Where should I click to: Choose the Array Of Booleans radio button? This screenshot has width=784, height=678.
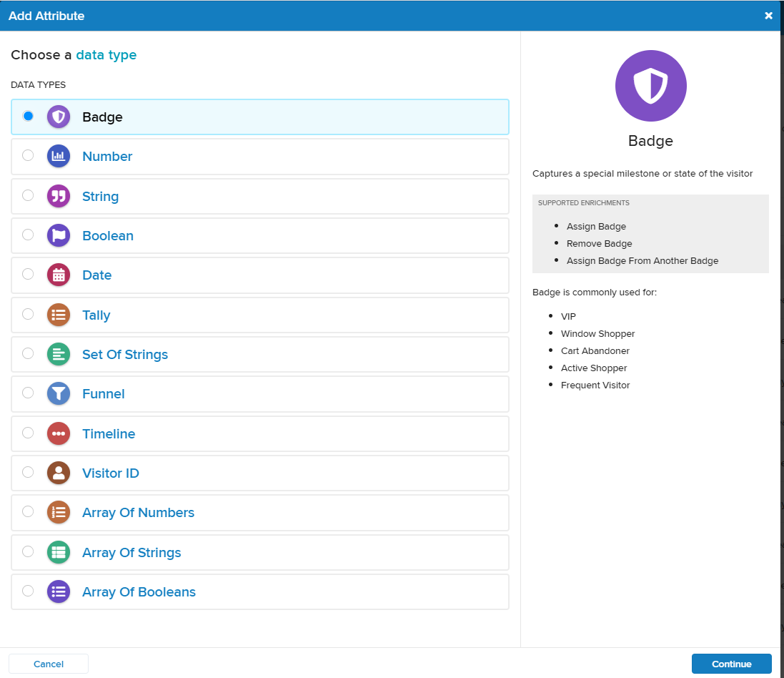(x=28, y=591)
